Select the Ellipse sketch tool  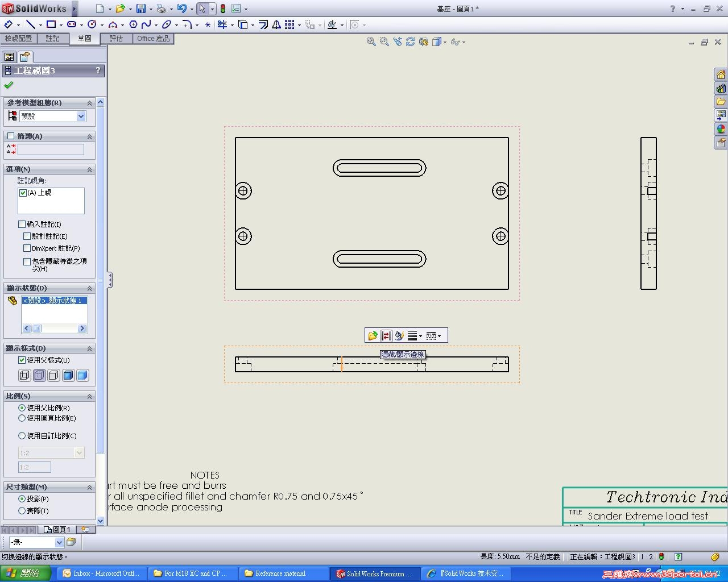pyautogui.click(x=167, y=24)
